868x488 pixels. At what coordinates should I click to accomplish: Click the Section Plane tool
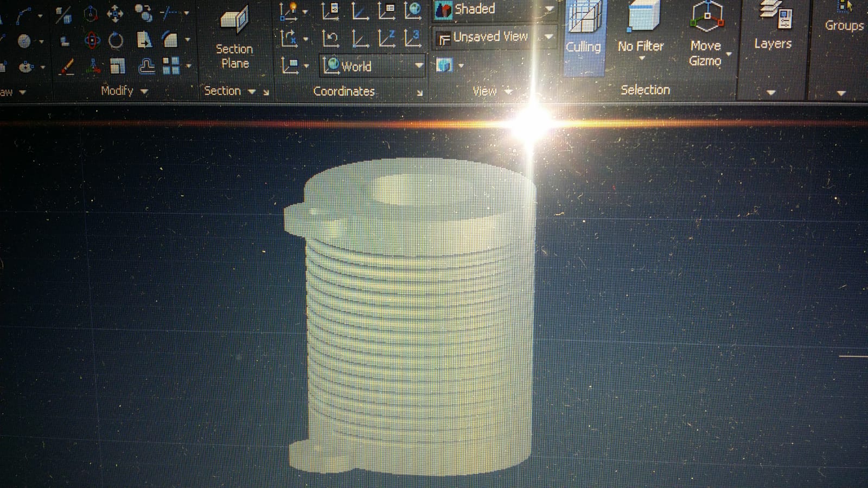(x=234, y=38)
